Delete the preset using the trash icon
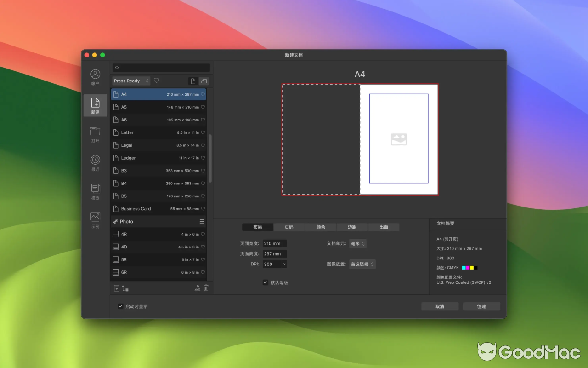 coord(206,288)
